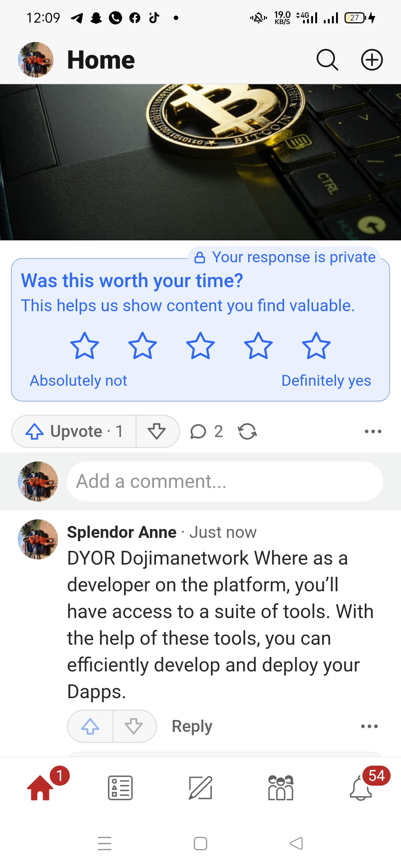This screenshot has width=401, height=868.
Task: Open the Answer pencil tab
Action: point(200,788)
